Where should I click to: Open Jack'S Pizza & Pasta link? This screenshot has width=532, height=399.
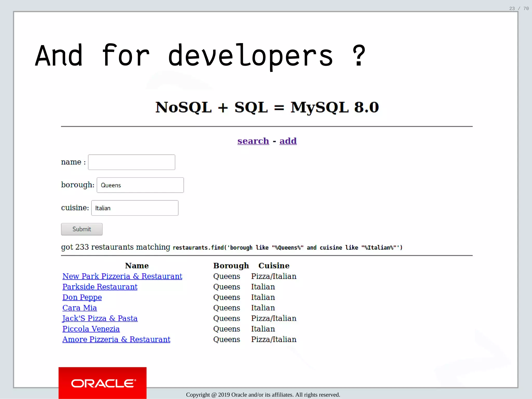[x=100, y=318]
